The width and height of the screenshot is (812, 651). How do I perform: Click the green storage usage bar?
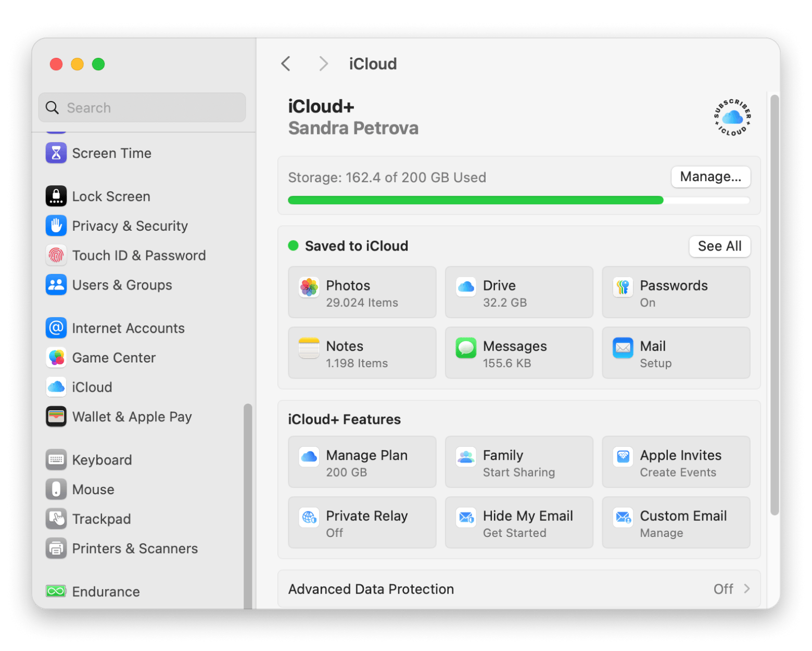pos(475,200)
